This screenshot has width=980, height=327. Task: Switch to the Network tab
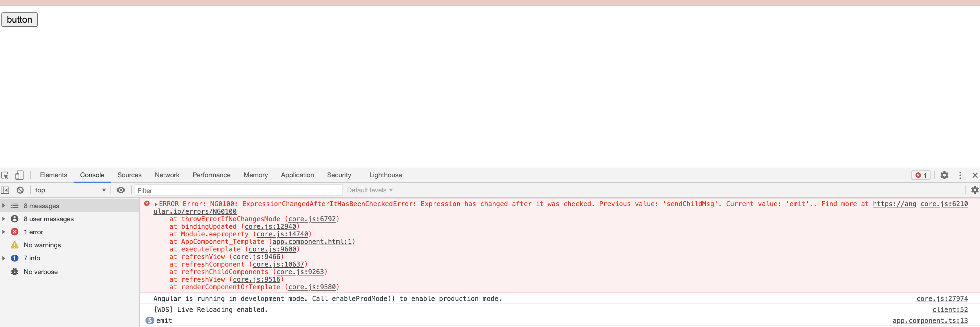pos(167,175)
